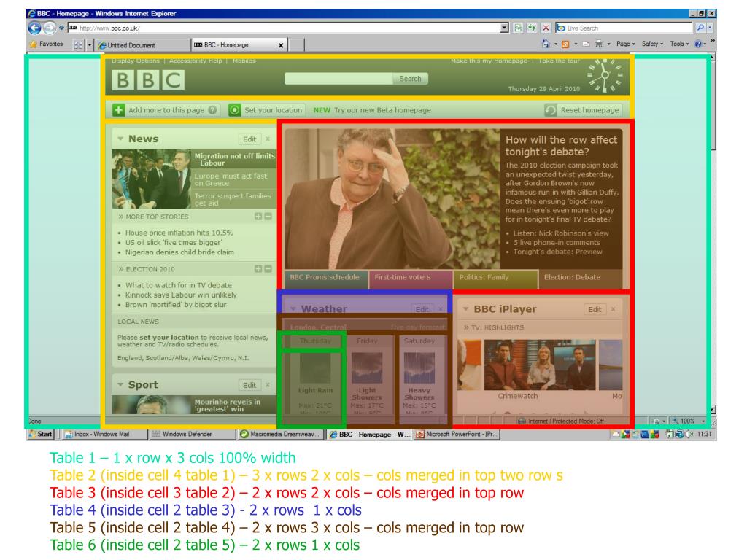Open the Tools menu dropdown
This screenshot has height=560, width=747.
pyautogui.click(x=679, y=44)
